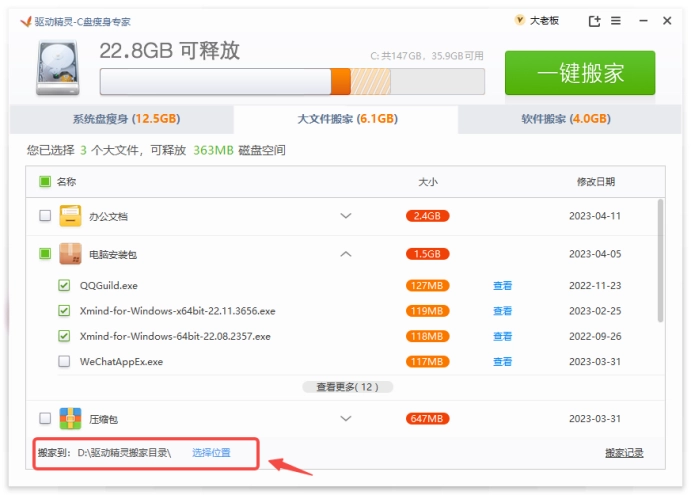
Task: Click the 电脑安装包 package icon
Action: click(70, 254)
